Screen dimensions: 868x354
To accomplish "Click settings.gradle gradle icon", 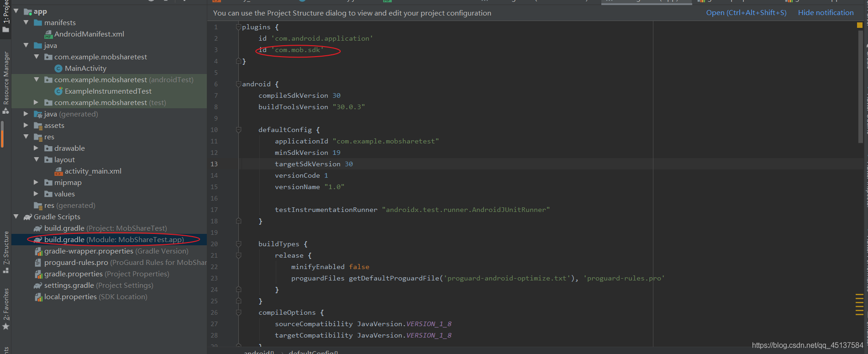I will pyautogui.click(x=38, y=285).
